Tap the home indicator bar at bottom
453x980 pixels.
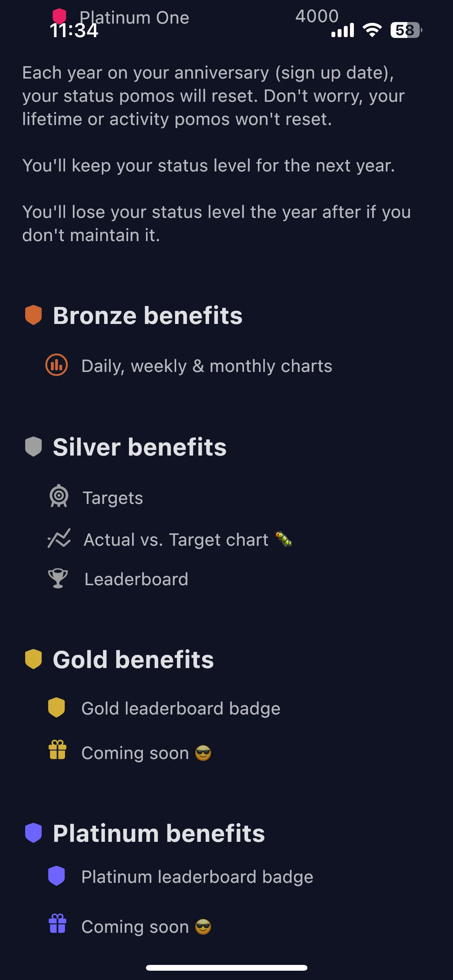point(226,968)
